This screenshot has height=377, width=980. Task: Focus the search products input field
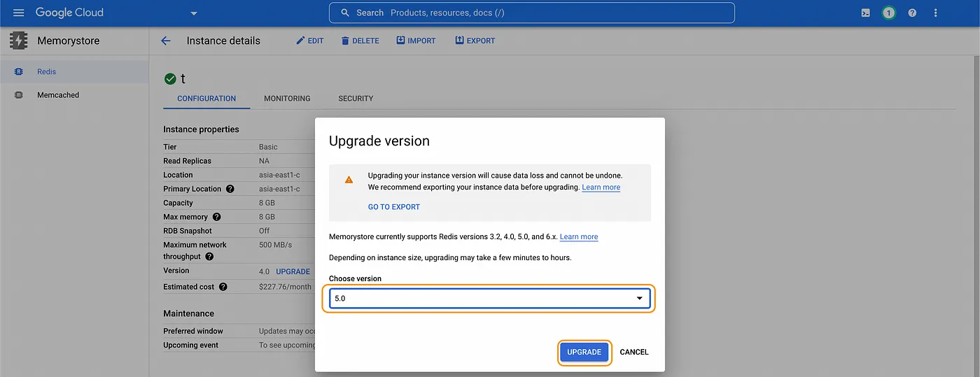(x=532, y=13)
